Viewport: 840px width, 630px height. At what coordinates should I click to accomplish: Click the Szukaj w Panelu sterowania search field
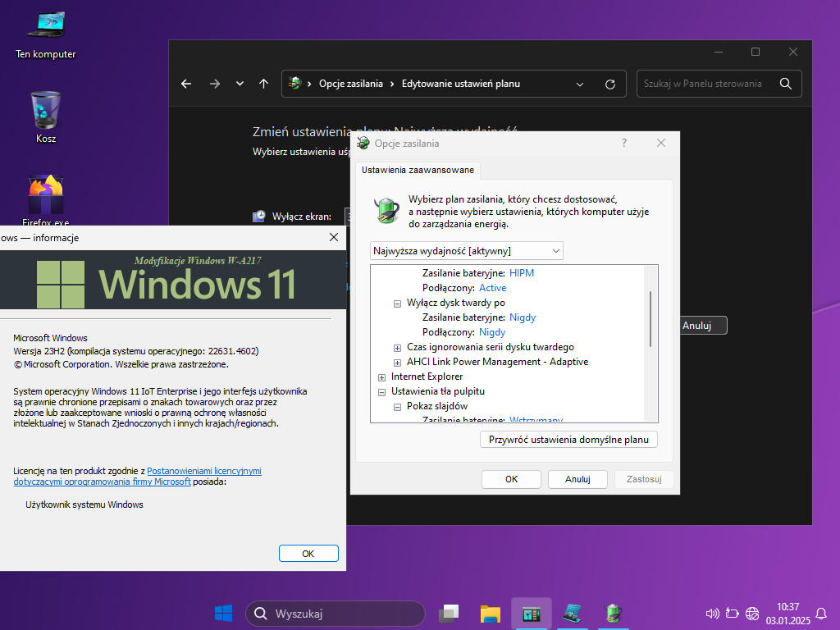click(704, 84)
